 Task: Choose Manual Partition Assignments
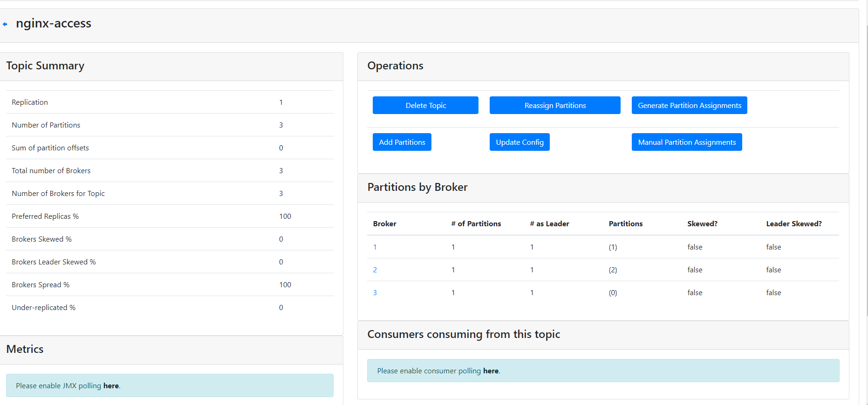(x=686, y=142)
